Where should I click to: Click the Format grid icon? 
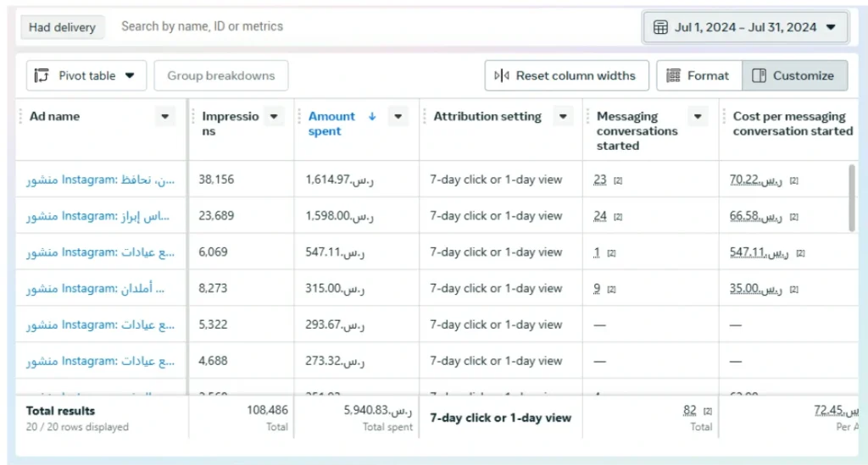click(673, 75)
